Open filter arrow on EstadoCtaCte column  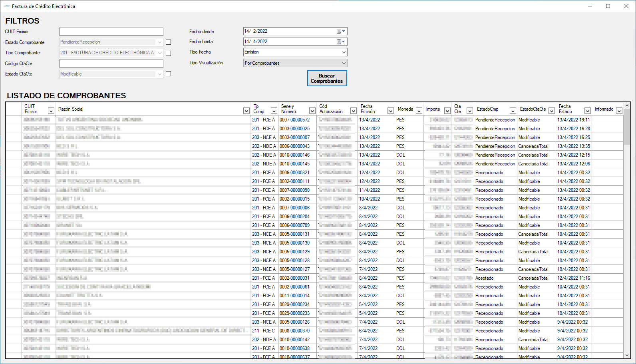click(551, 111)
